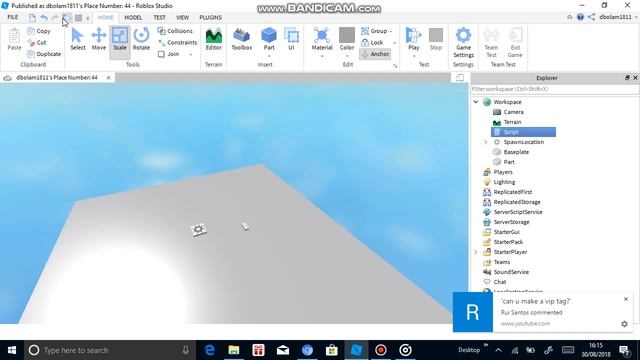The height and width of the screenshot is (360, 640).
Task: Click the Cut command
Action: pos(37,42)
